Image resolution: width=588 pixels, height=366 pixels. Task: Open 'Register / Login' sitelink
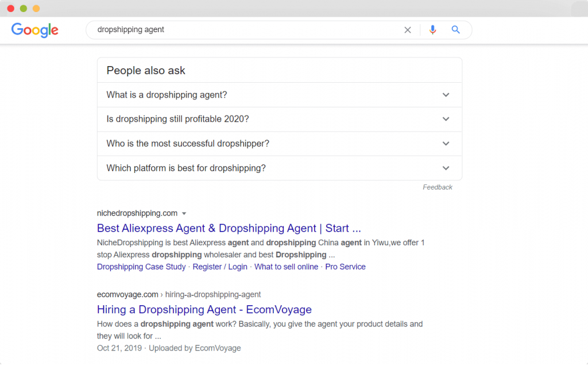coord(220,267)
